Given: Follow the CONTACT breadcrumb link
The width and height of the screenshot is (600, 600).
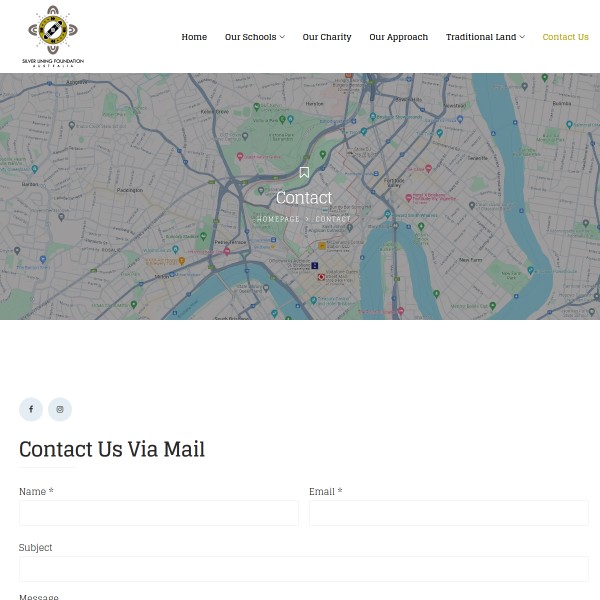Looking at the screenshot, I should (x=333, y=219).
